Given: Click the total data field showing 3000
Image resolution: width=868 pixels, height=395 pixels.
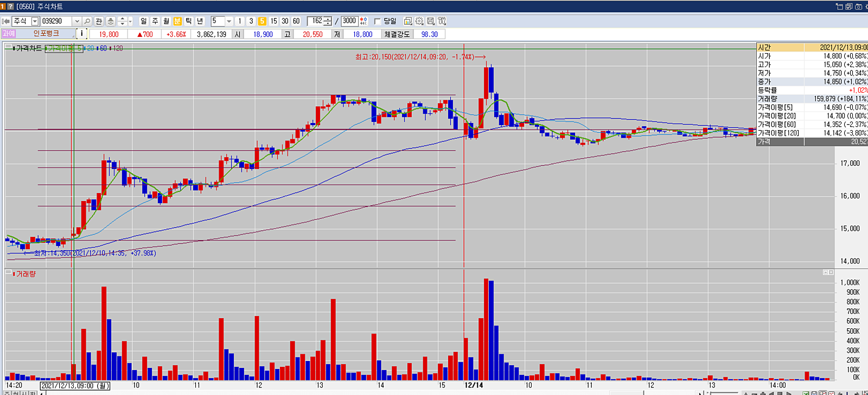Looking at the screenshot, I should (349, 21).
